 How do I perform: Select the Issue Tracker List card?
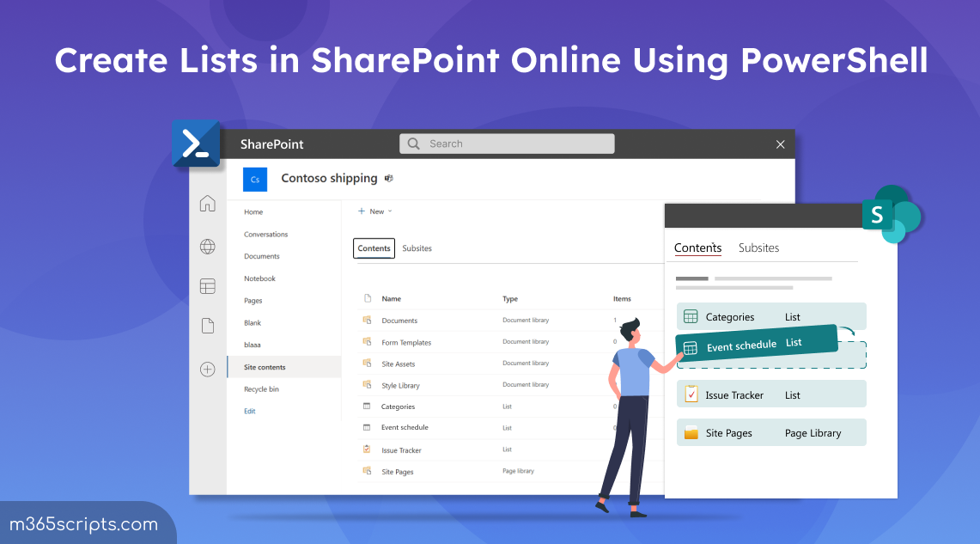coord(771,394)
